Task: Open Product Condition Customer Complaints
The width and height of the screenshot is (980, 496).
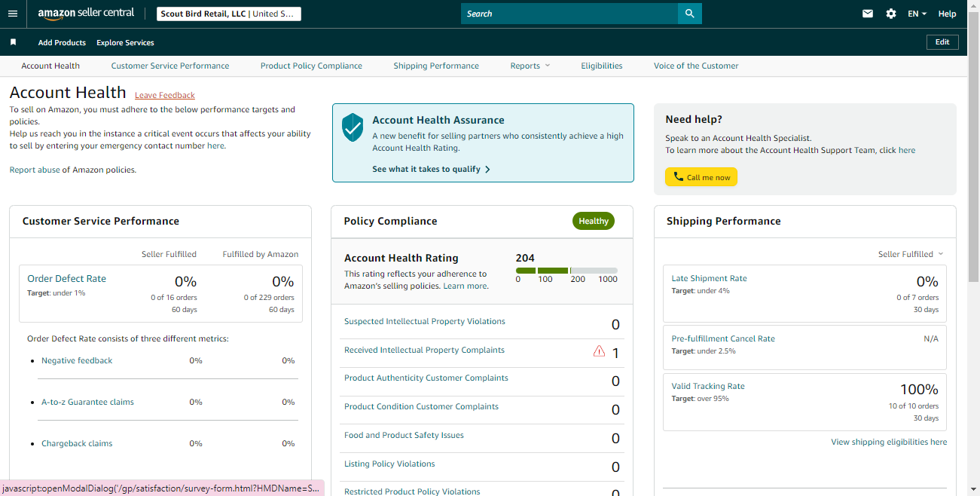Action: [421, 406]
